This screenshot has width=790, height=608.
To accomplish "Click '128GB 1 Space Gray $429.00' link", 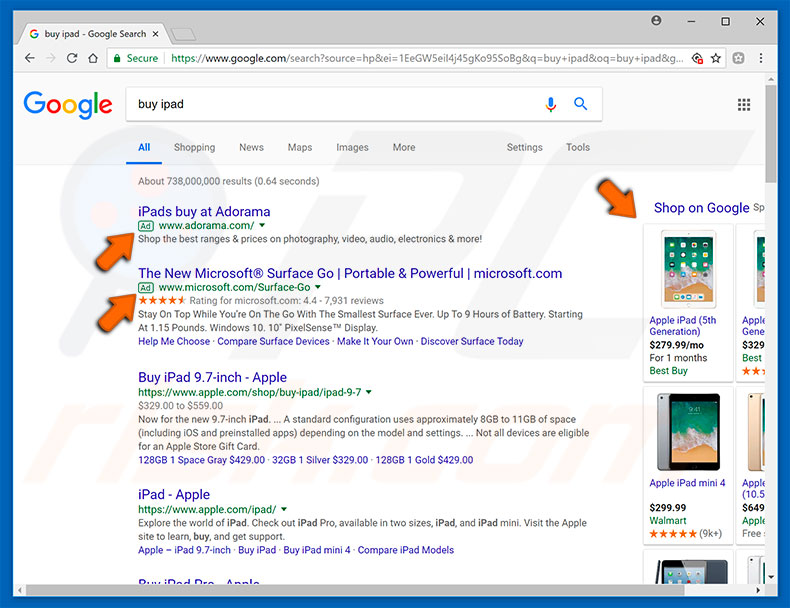I will click(201, 460).
